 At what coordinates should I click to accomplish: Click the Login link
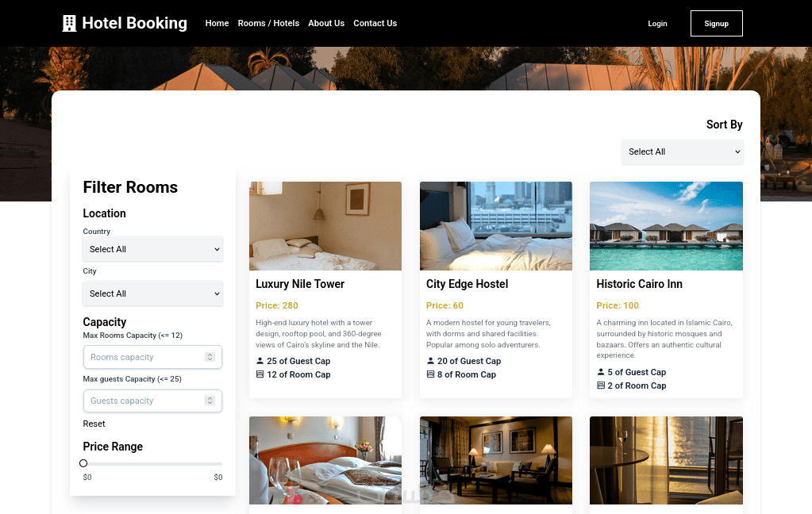coord(657,24)
